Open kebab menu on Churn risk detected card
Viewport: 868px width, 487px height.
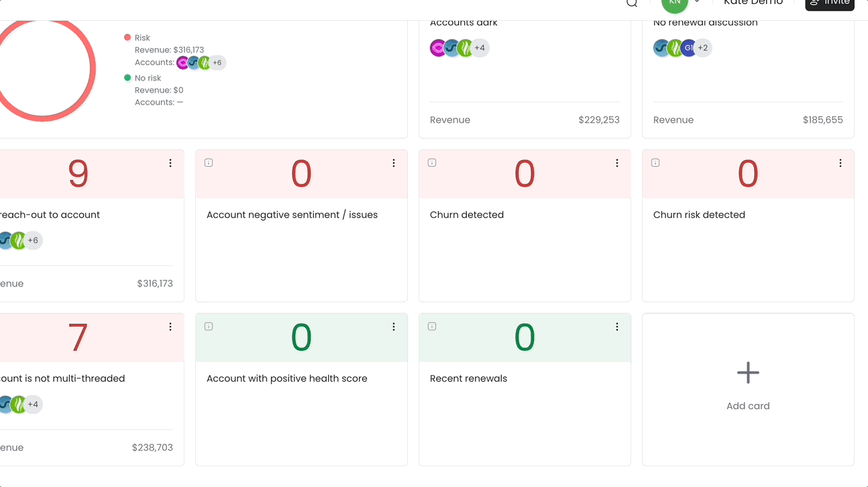(x=840, y=163)
